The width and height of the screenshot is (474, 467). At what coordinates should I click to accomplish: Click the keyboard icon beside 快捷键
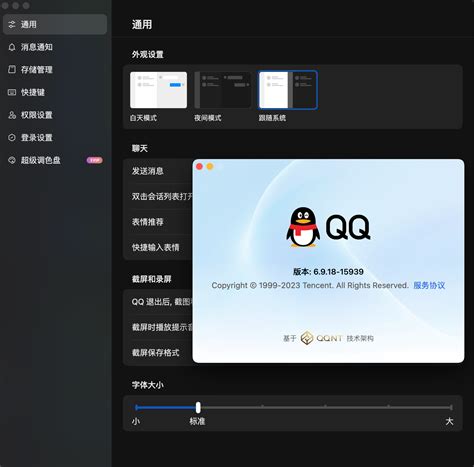click(x=12, y=92)
